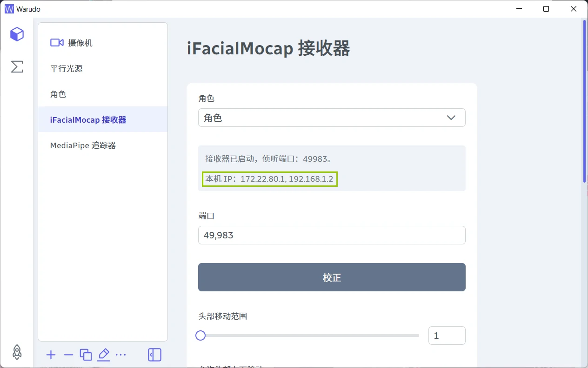Open the Blueprints sigma icon
Image resolution: width=588 pixels, height=368 pixels.
coord(17,66)
